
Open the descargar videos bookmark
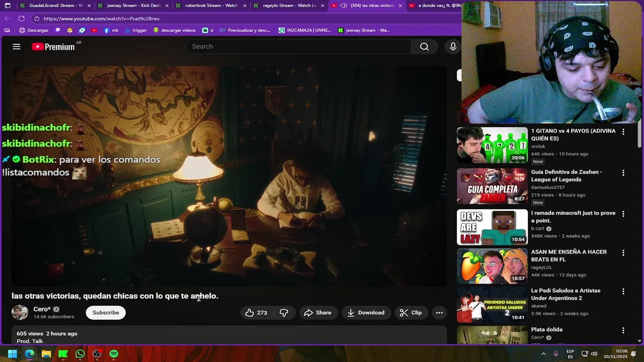coord(174,30)
